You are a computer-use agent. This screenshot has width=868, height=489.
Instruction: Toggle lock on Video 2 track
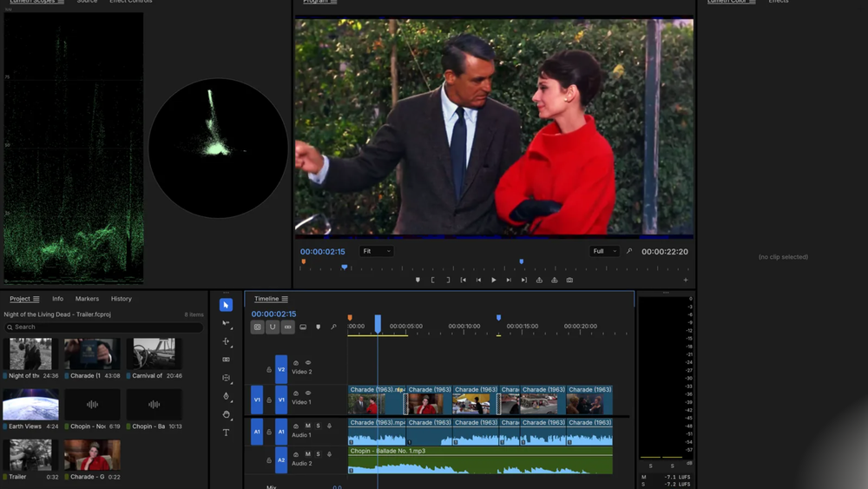point(269,369)
